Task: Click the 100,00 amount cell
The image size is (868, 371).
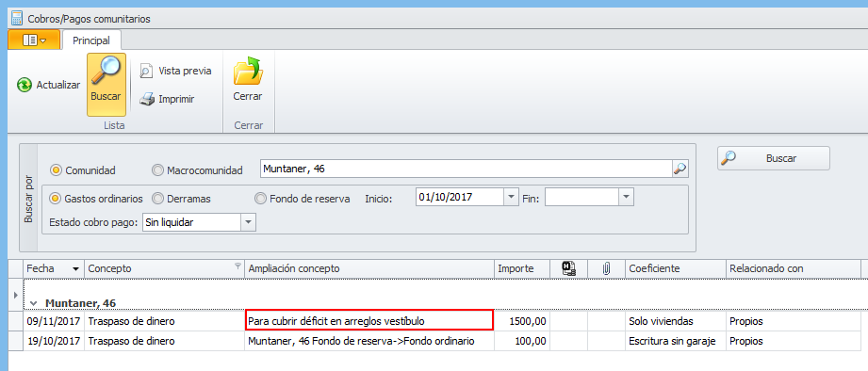Action: tap(521, 341)
